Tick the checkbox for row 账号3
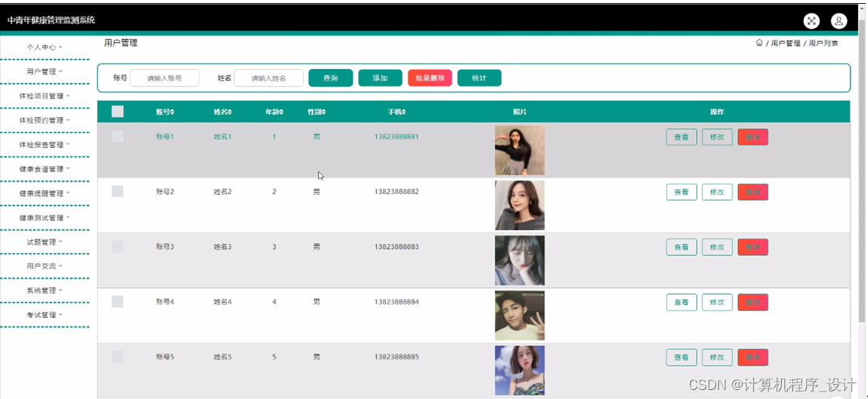Image resolution: width=868 pixels, height=399 pixels. point(117,247)
